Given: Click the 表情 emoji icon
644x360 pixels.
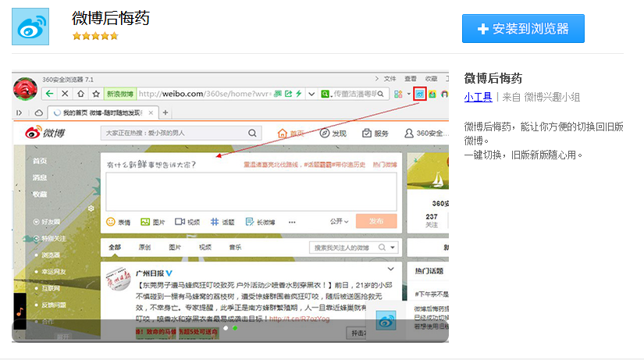Looking at the screenshot, I should (119, 222).
